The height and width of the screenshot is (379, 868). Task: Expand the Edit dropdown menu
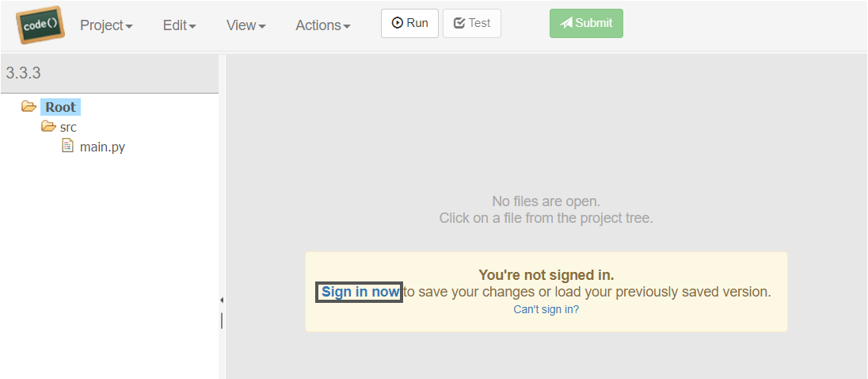point(179,25)
